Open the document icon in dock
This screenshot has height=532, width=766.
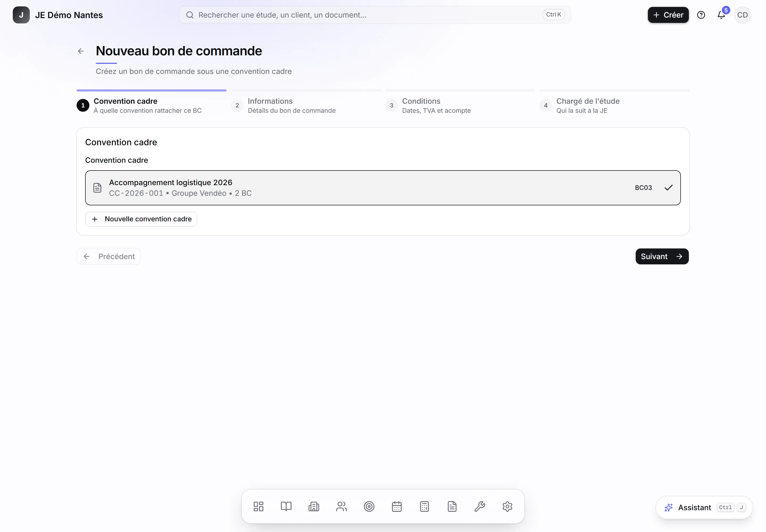[452, 506]
